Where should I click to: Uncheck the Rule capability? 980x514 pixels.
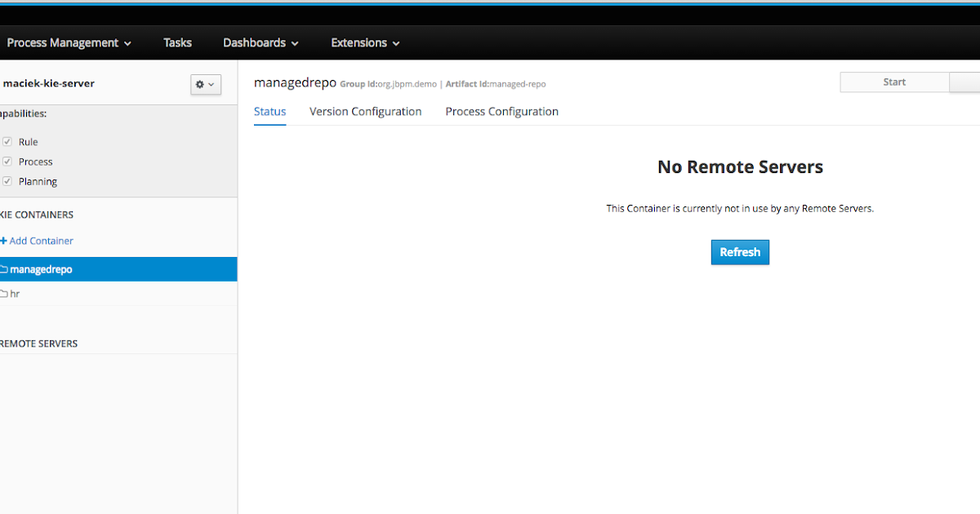pos(7,141)
